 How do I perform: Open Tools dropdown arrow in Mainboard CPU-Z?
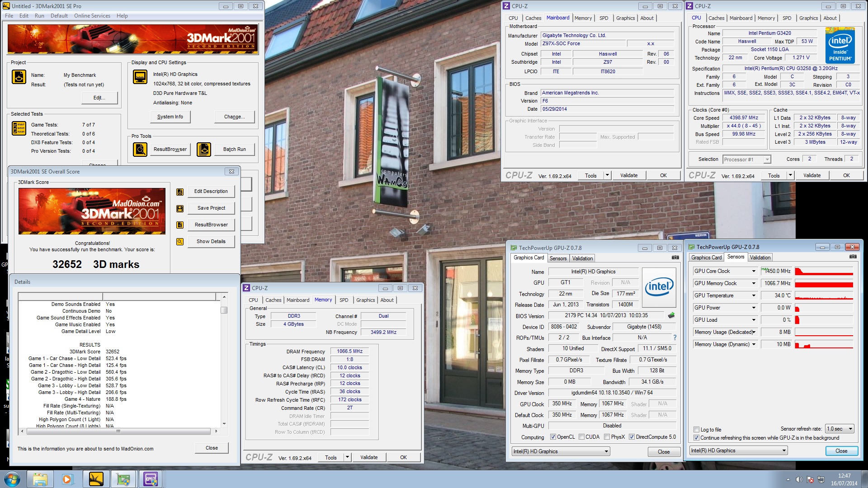(607, 175)
